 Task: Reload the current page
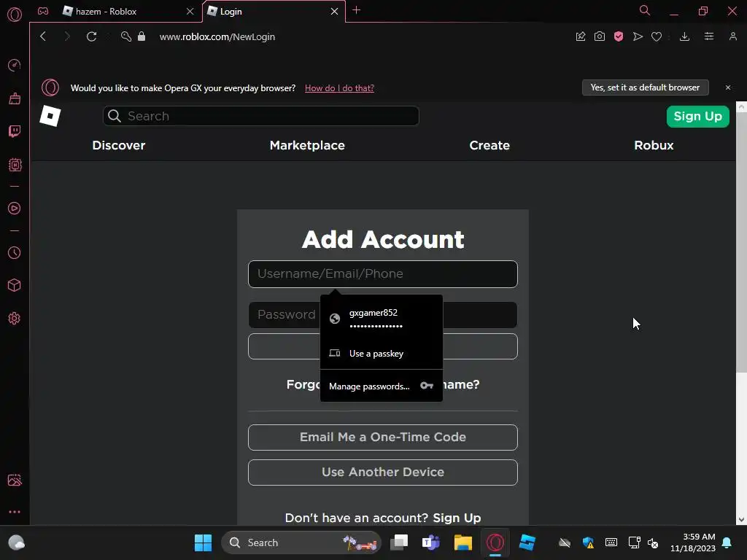(x=91, y=36)
